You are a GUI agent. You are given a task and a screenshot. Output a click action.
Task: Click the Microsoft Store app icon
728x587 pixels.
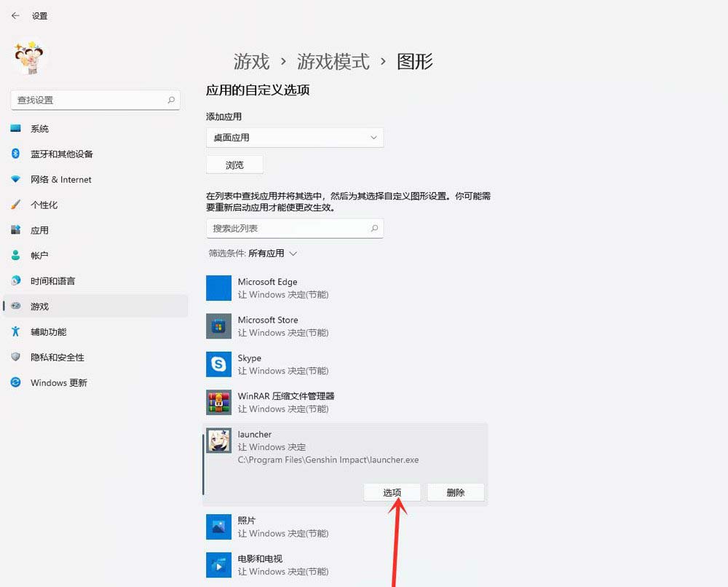(x=218, y=326)
